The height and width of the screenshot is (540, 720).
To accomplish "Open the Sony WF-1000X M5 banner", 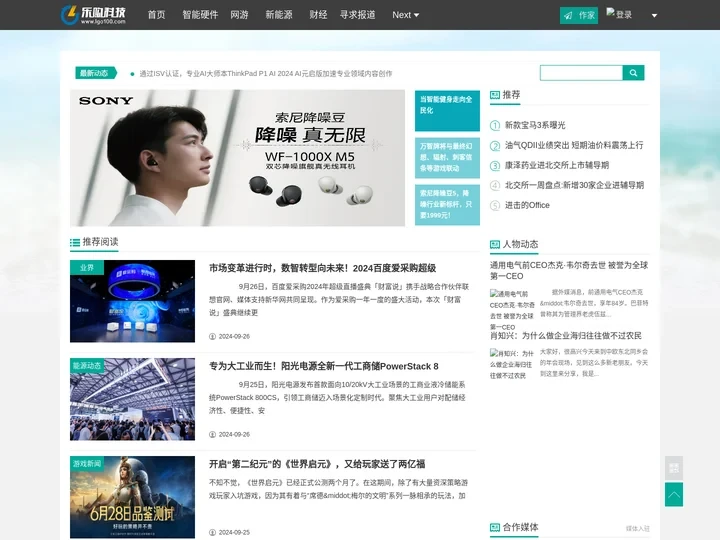I will (x=237, y=158).
